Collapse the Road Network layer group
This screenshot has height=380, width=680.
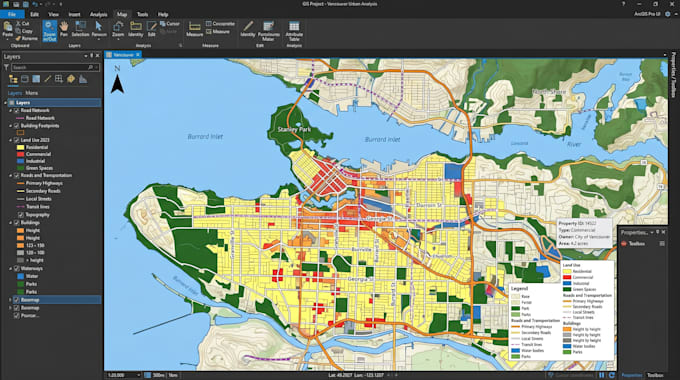(11, 111)
